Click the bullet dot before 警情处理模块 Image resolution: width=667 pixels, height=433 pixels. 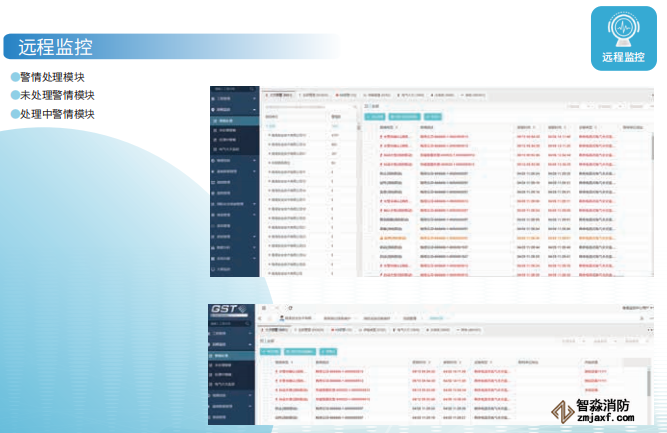pyautogui.click(x=14, y=77)
